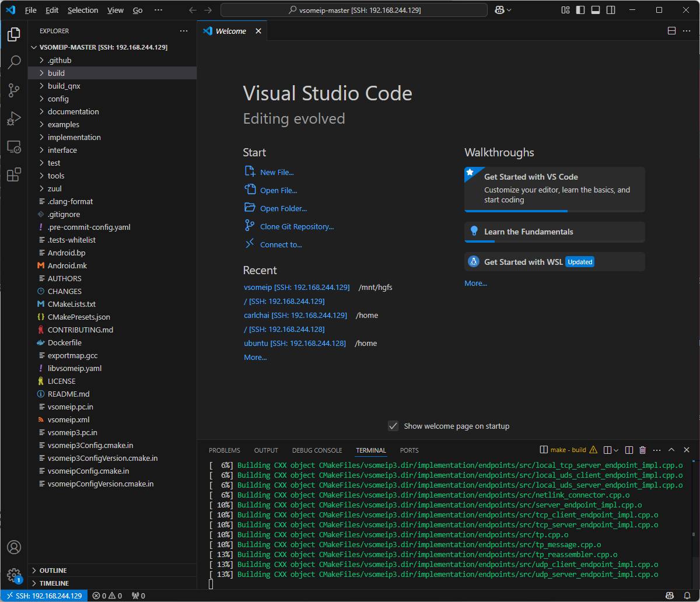Close the Welcome tab
This screenshot has width=700, height=602.
pyautogui.click(x=257, y=31)
